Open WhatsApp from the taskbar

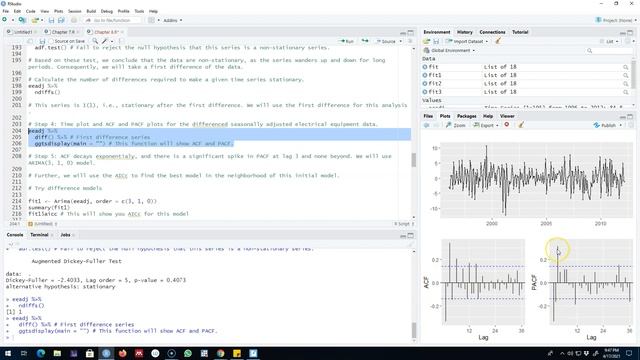188,353
